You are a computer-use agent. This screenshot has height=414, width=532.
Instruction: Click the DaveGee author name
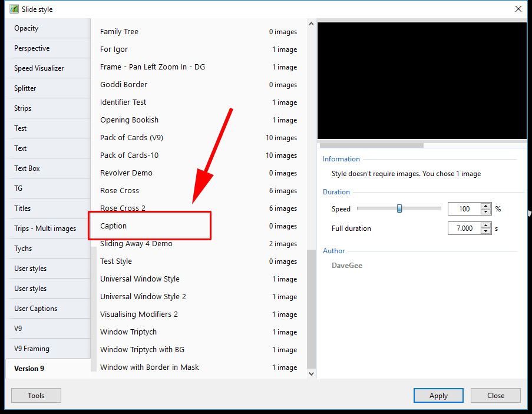pyautogui.click(x=347, y=266)
